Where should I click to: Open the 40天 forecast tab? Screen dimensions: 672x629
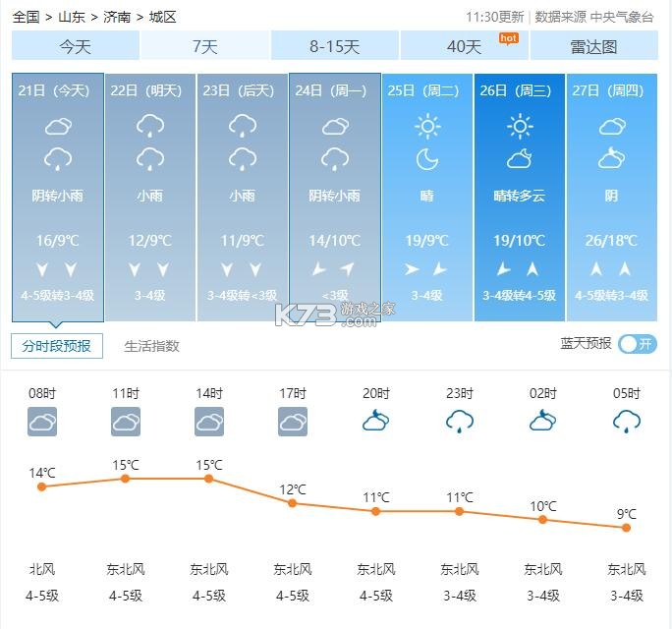point(465,45)
